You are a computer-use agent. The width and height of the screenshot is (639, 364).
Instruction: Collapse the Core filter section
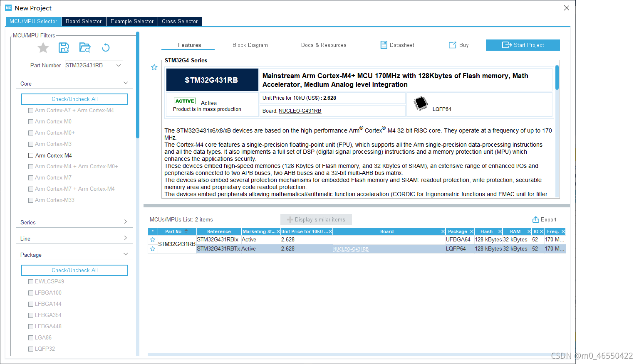(x=126, y=83)
